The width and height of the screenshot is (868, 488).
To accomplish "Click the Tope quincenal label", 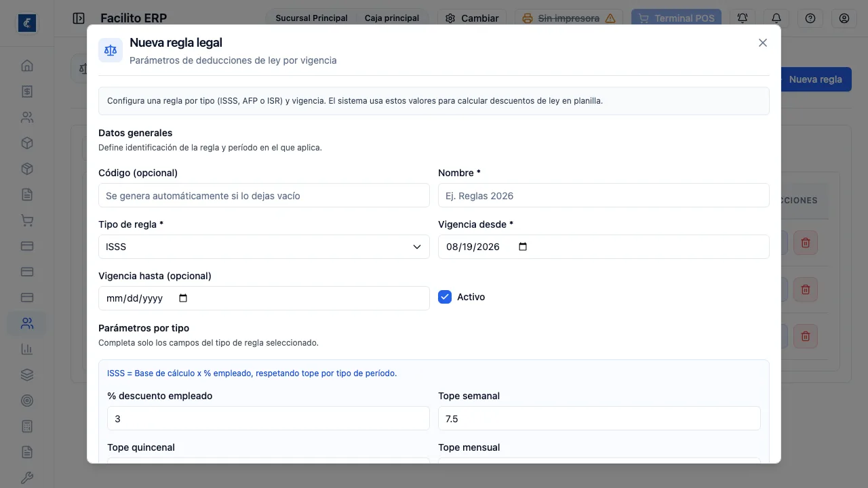I will [141, 447].
